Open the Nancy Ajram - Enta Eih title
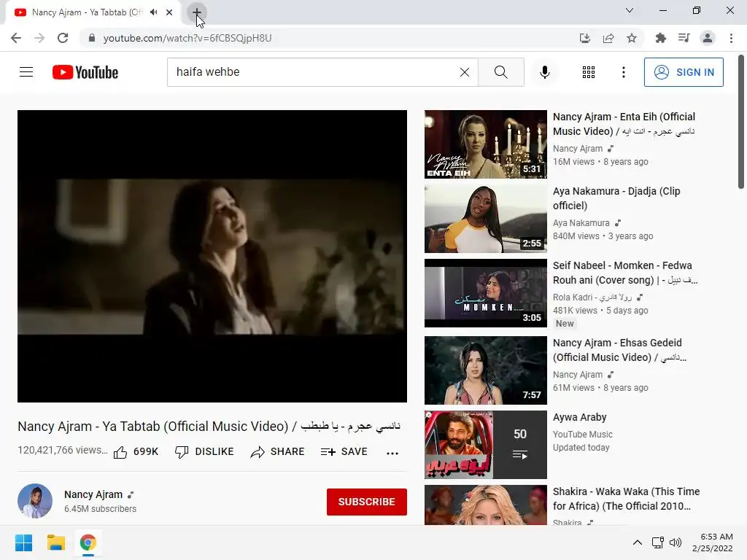The width and height of the screenshot is (747, 560). (x=624, y=124)
